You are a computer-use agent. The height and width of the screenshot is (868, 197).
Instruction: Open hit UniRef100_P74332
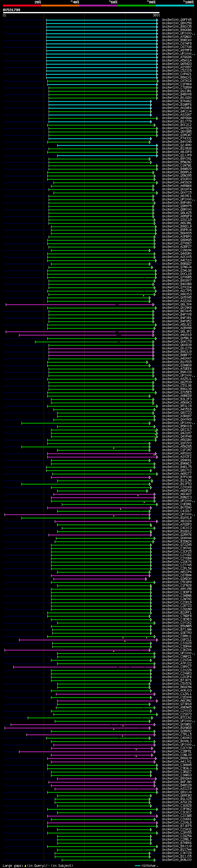pyautogui.click(x=177, y=138)
